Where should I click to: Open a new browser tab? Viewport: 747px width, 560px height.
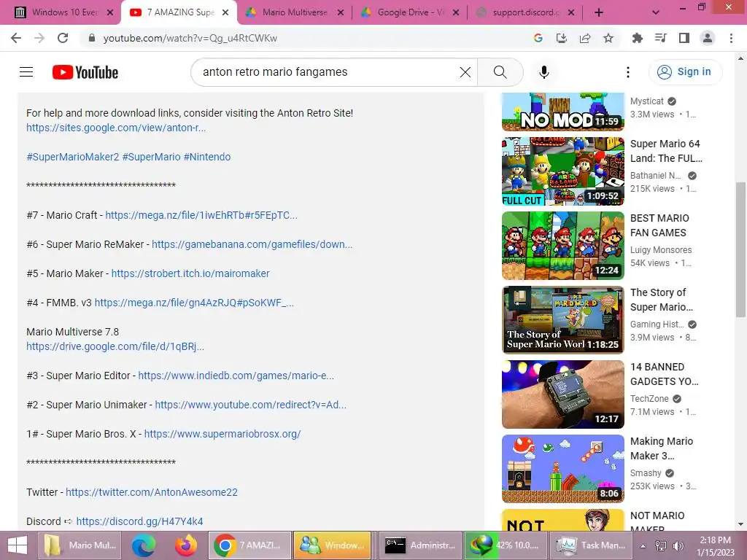(x=599, y=12)
